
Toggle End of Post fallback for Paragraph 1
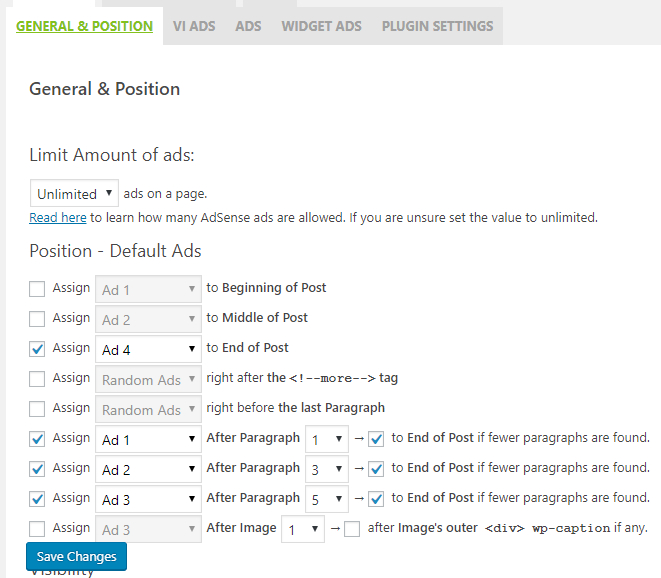click(376, 439)
